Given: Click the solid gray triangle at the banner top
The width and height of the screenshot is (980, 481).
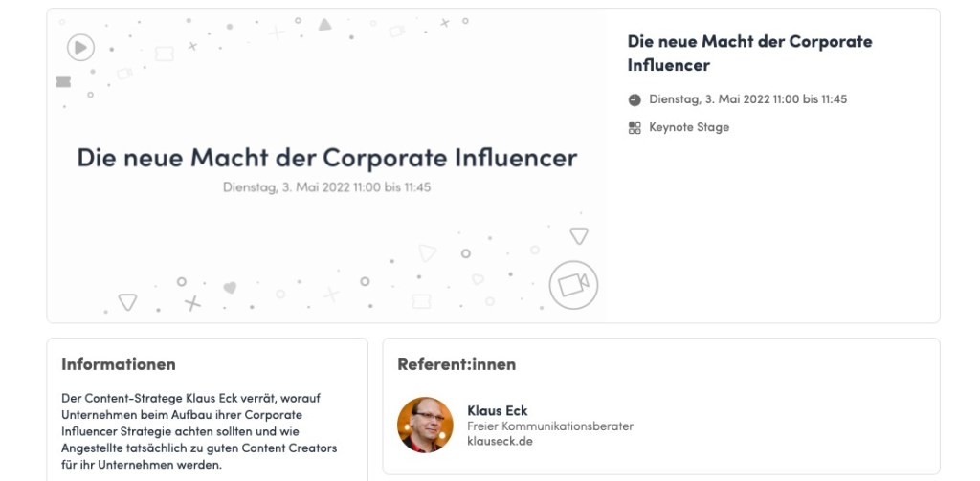Looking at the screenshot, I should click(324, 24).
